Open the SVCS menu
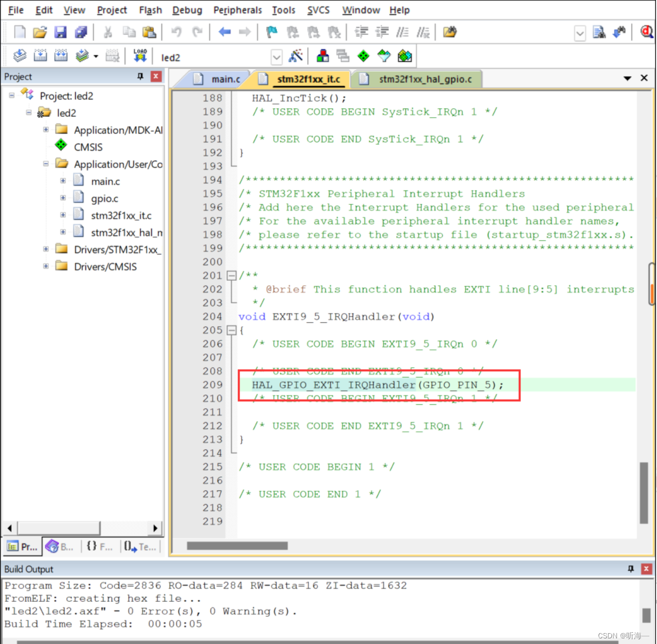Screen dimensions: 657x644 (x=318, y=10)
